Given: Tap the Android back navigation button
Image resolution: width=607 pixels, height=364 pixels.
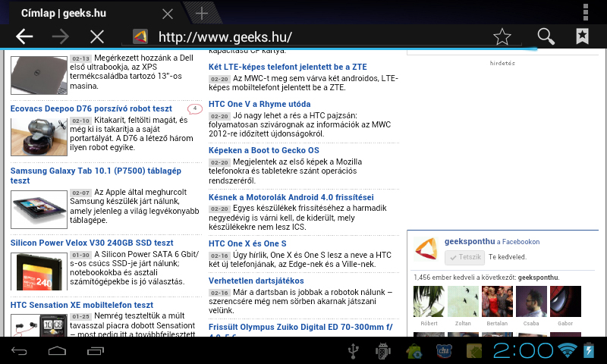Looking at the screenshot, I should click(20, 351).
